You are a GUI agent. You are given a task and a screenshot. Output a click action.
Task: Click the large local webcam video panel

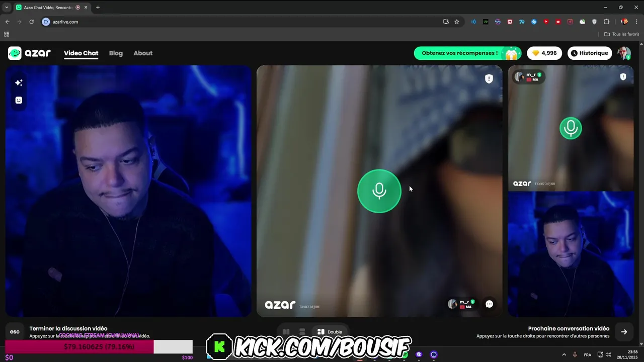(x=128, y=191)
